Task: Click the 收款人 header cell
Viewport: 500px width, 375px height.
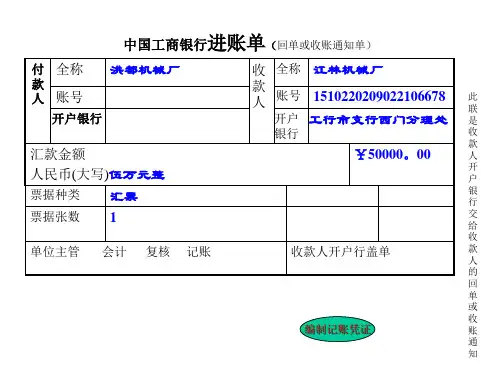Action: (x=262, y=101)
